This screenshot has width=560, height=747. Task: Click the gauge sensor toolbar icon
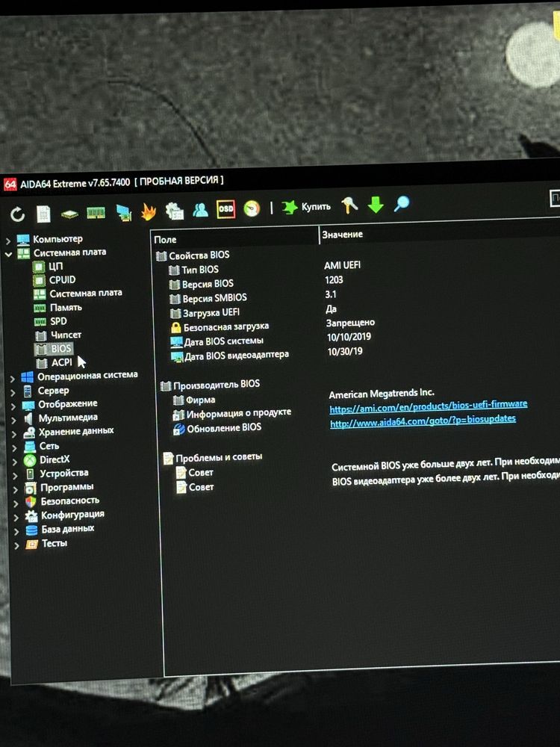pyautogui.click(x=252, y=208)
